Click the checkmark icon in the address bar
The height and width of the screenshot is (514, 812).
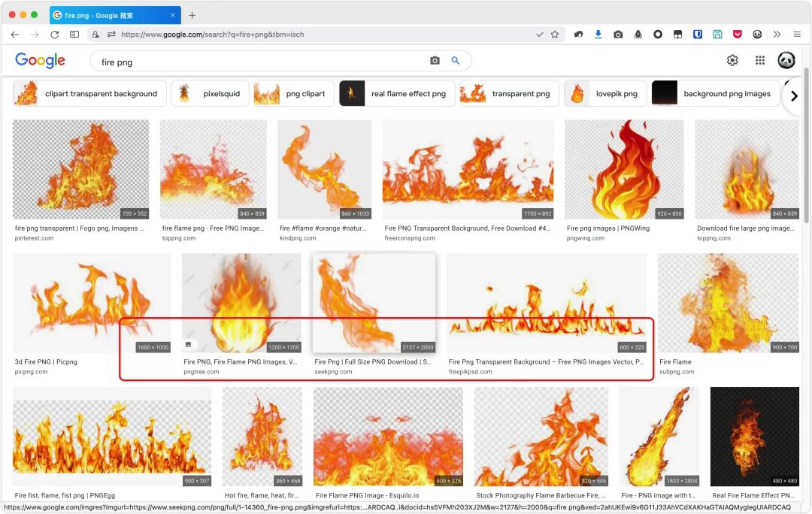coord(540,34)
